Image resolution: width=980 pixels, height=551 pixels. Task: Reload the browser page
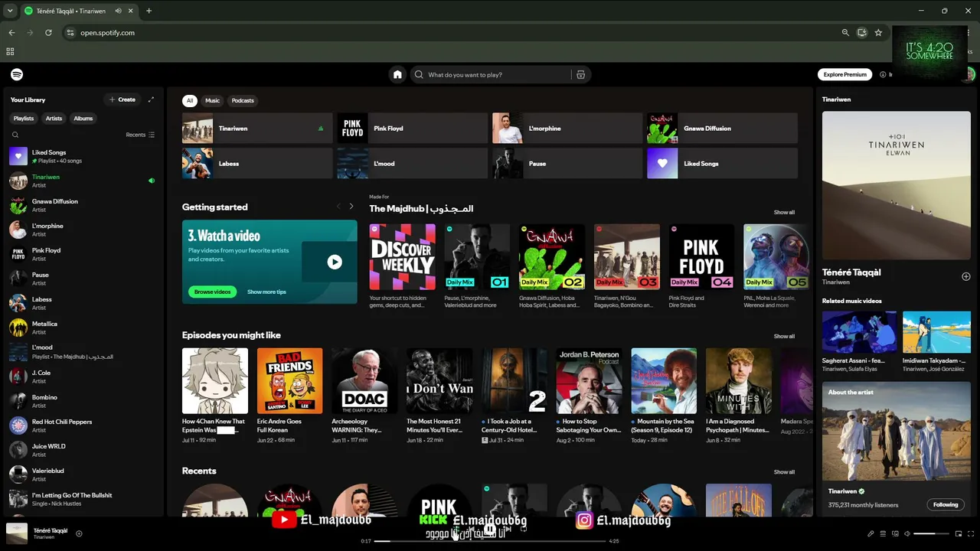[48, 33]
